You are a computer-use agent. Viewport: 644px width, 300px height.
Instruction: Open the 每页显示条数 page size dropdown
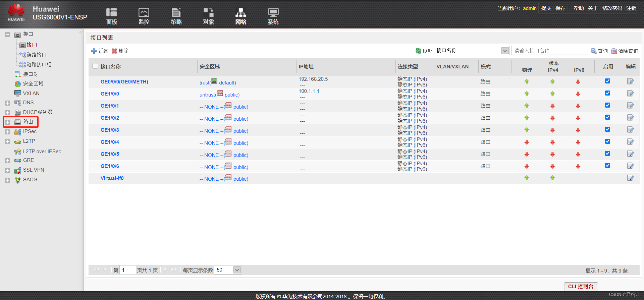tap(237, 270)
